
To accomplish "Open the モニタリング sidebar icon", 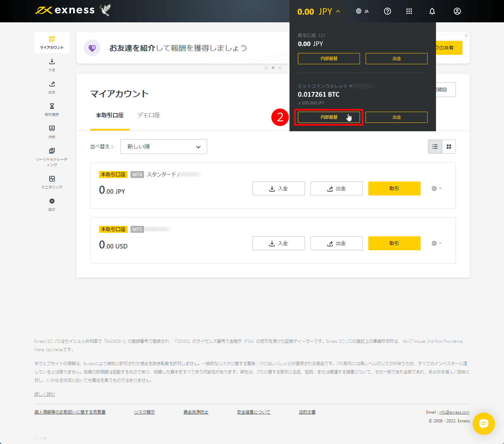I will (52, 182).
